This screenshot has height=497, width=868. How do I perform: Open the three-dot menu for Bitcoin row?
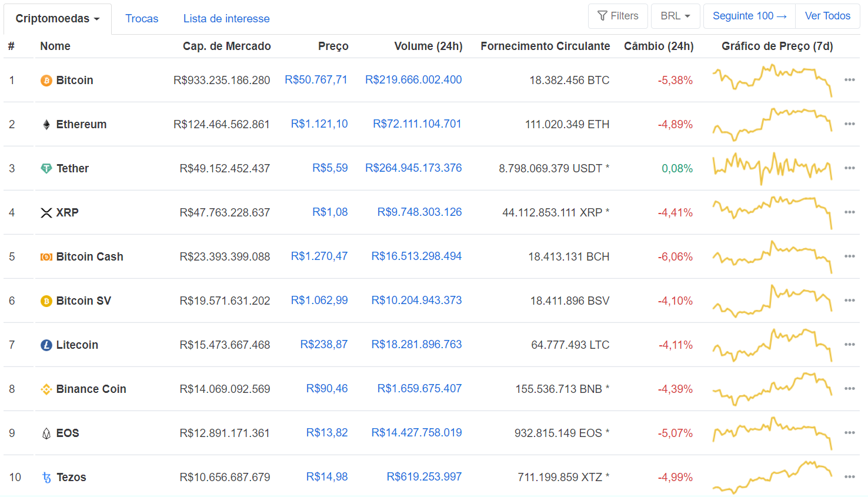(849, 80)
